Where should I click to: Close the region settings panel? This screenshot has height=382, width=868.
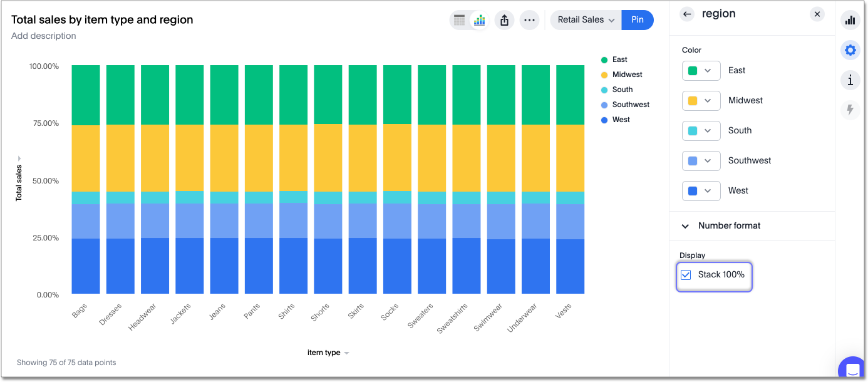(817, 14)
